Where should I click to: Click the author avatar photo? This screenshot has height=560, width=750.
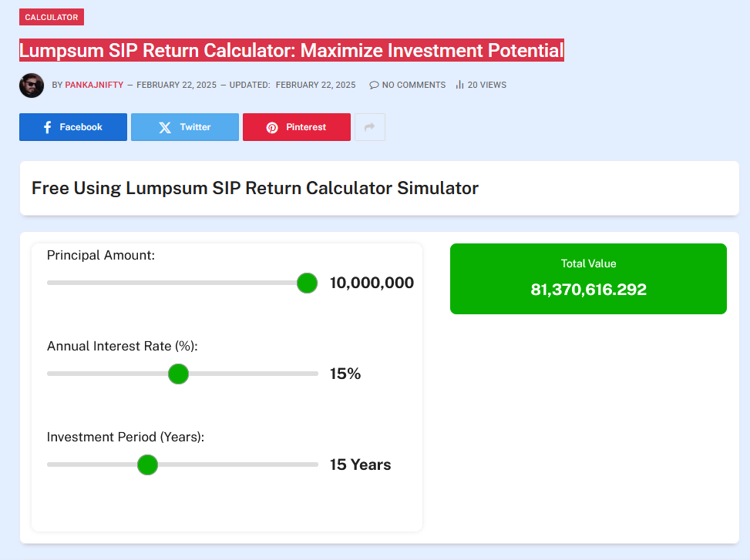point(32,86)
